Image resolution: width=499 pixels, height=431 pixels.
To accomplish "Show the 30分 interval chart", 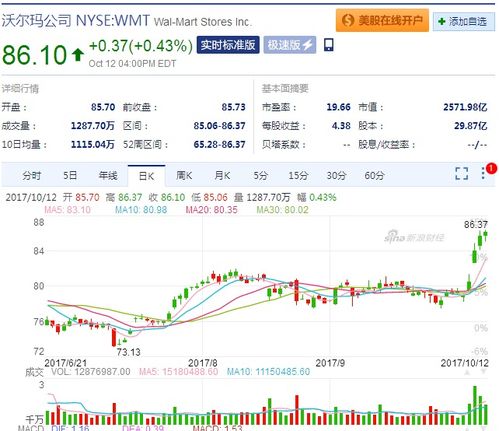I will pyautogui.click(x=336, y=175).
